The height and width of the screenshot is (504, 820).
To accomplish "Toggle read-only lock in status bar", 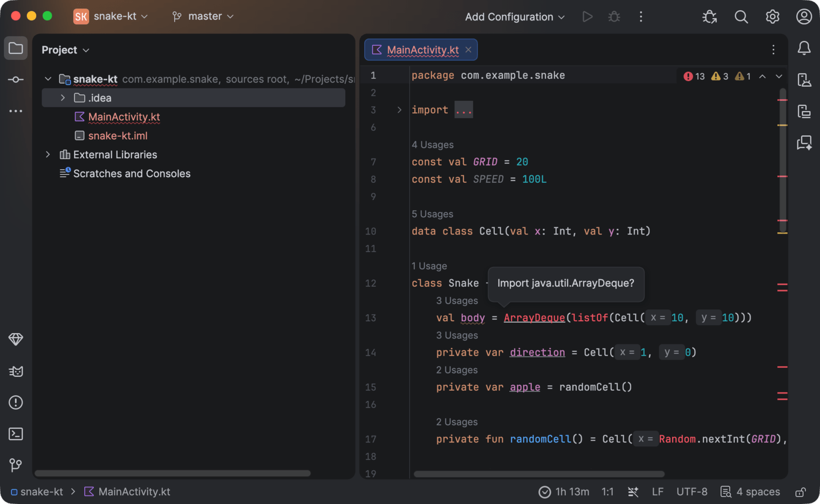I will click(801, 492).
